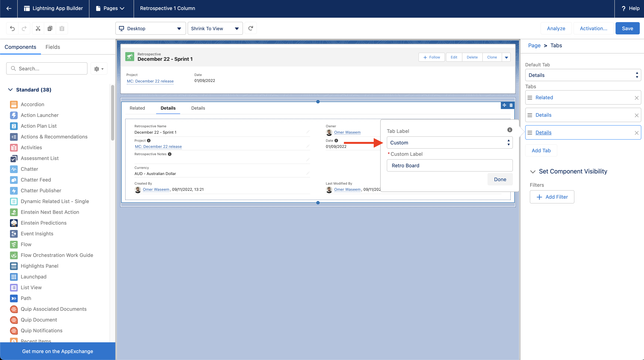644x360 pixels.
Task: Select the Related tab in canvas
Action: point(137,108)
